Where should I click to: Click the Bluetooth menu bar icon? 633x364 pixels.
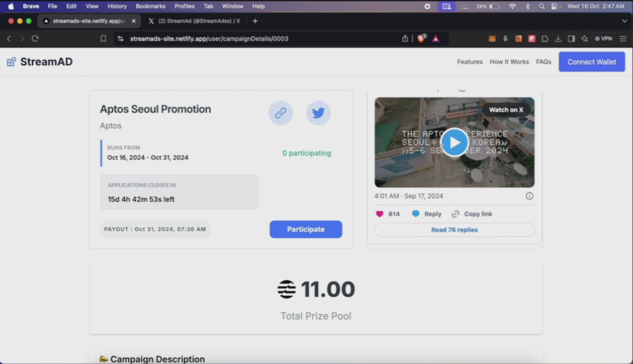click(527, 6)
